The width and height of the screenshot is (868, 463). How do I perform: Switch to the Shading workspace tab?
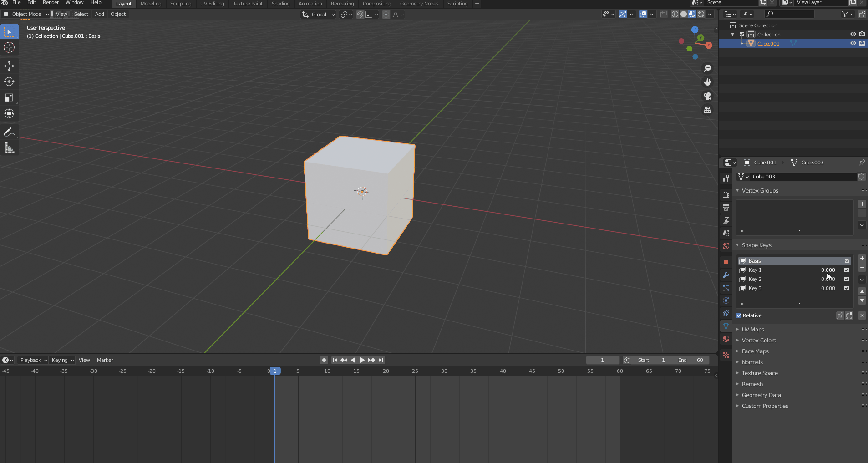(280, 4)
